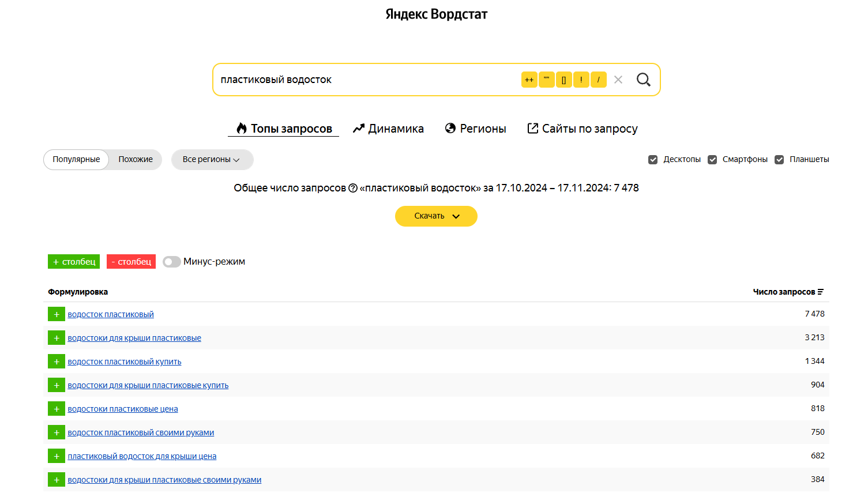Click the '++' operator button in search box
This screenshot has width=868, height=493.
click(x=529, y=80)
